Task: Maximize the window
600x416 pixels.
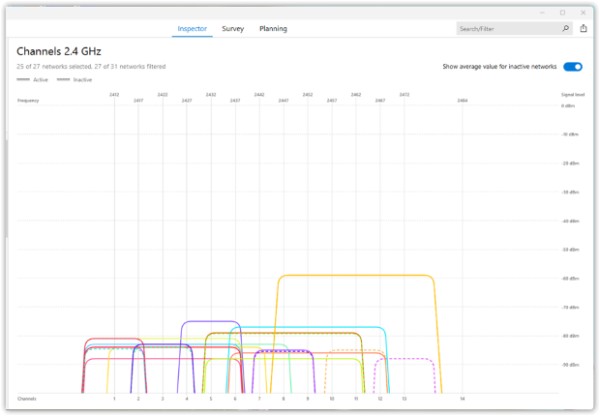Action: 562,13
